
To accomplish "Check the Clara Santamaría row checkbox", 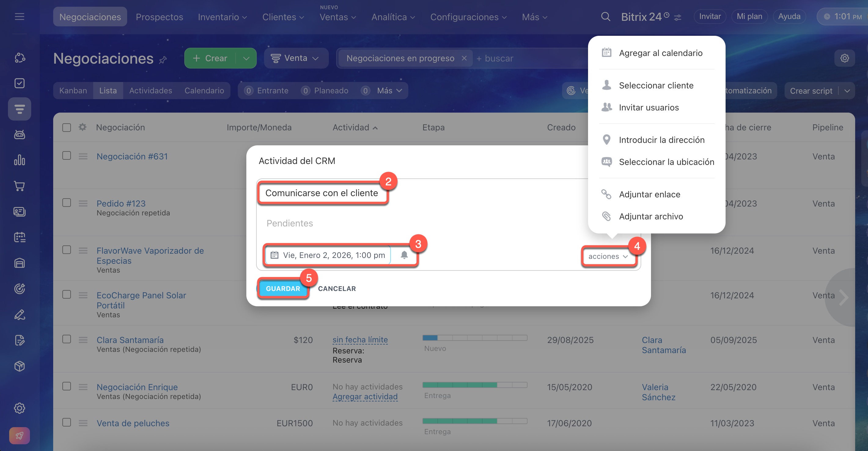I will tap(67, 339).
